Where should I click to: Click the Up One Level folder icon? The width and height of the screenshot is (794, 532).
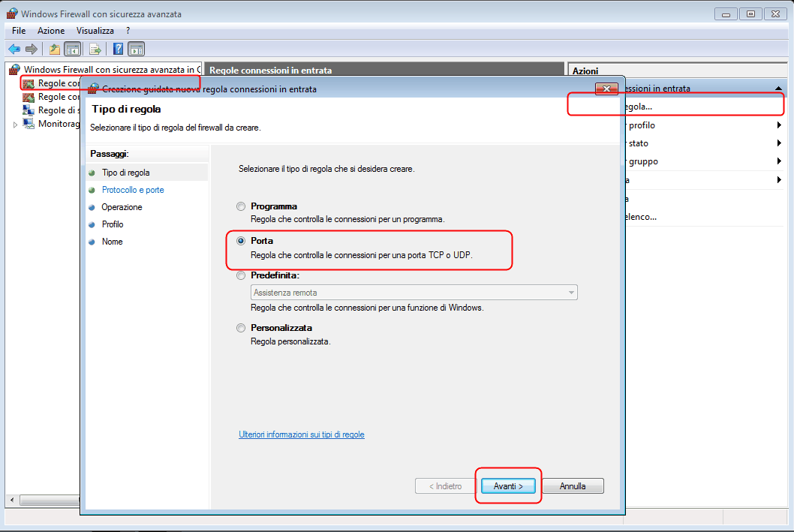tap(55, 49)
